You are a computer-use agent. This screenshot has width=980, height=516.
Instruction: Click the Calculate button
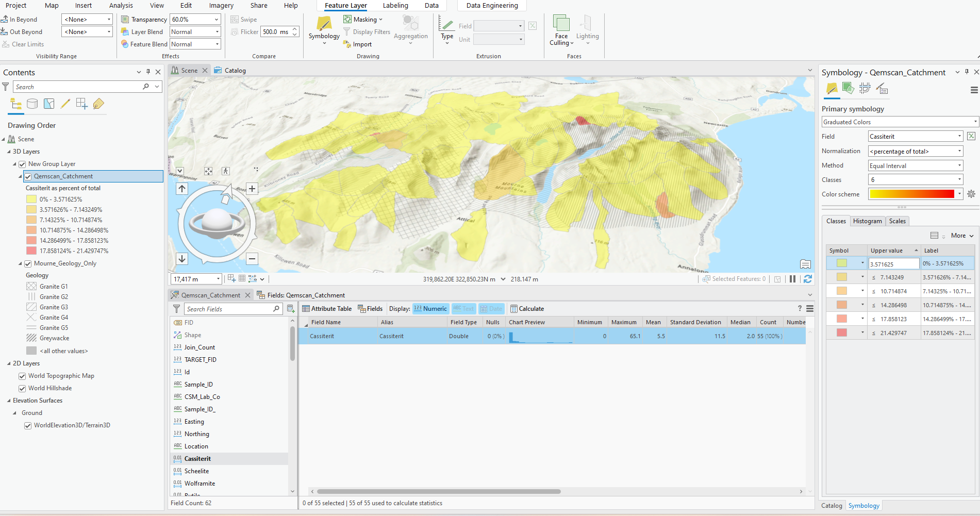527,309
